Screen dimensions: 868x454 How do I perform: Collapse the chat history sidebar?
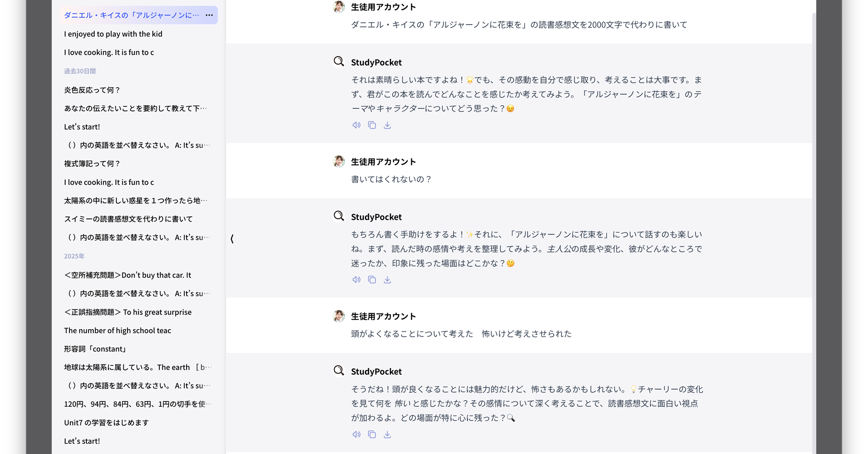click(x=232, y=239)
